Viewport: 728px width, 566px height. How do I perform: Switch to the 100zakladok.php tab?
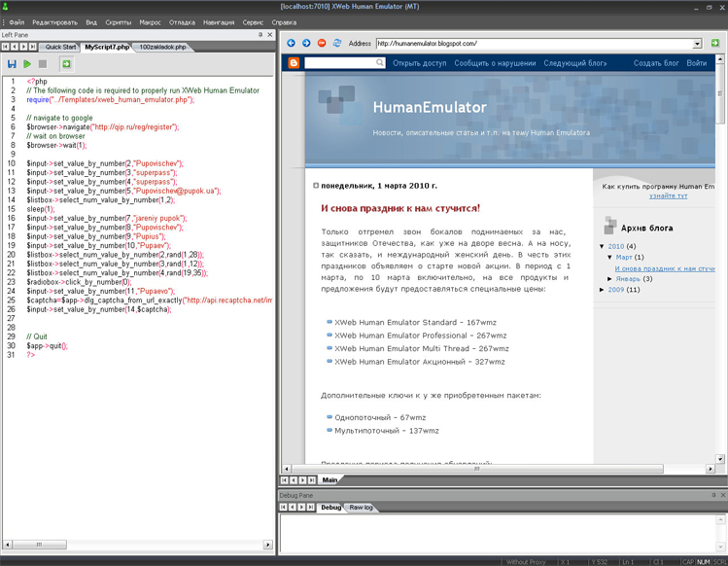161,47
